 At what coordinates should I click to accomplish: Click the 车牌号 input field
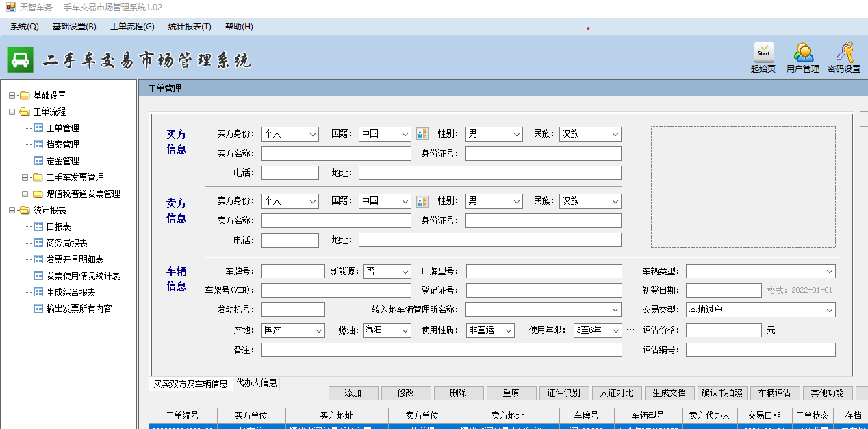pos(293,272)
